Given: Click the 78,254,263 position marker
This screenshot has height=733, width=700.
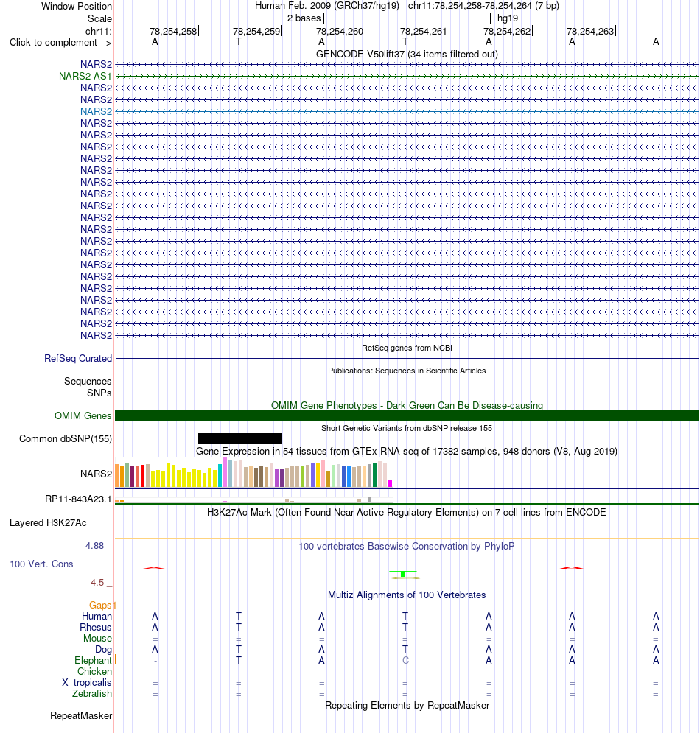Looking at the screenshot, I should 591,32.
